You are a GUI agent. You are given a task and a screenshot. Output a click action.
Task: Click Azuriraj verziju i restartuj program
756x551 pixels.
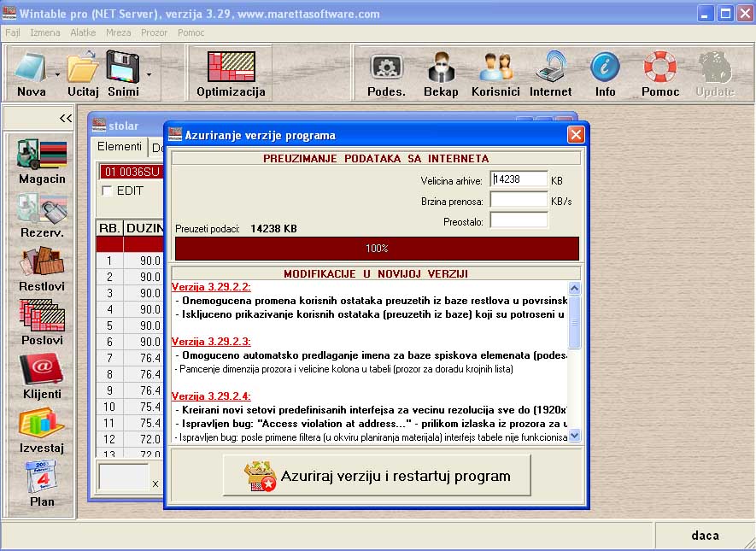coord(377,476)
